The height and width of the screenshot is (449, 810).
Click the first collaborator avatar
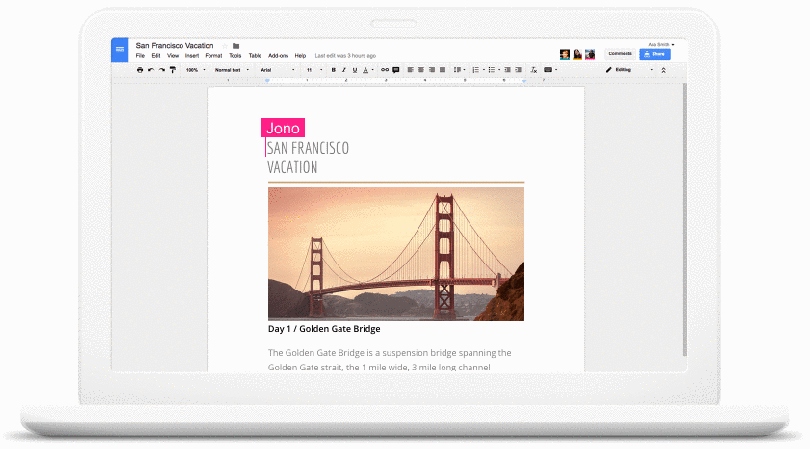pos(565,54)
